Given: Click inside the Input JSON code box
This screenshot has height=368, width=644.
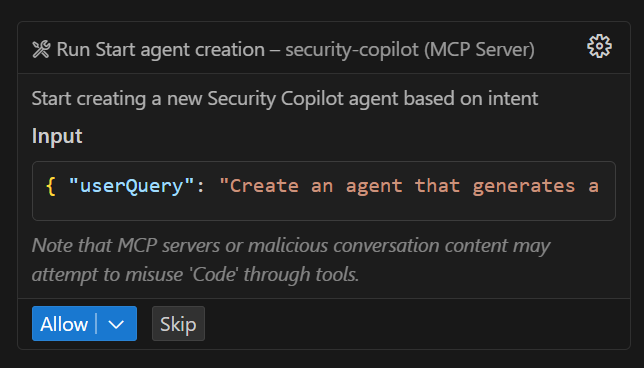Looking at the screenshot, I should pos(324,191).
